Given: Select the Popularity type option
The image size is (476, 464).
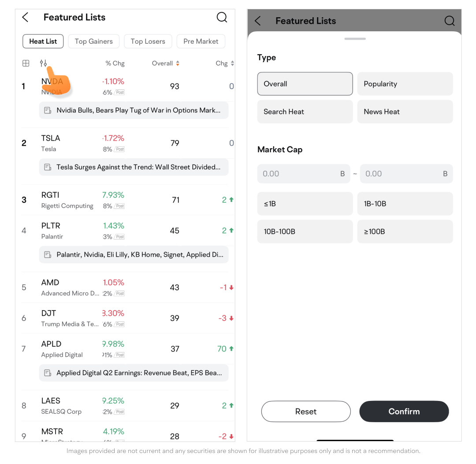Looking at the screenshot, I should coord(405,84).
